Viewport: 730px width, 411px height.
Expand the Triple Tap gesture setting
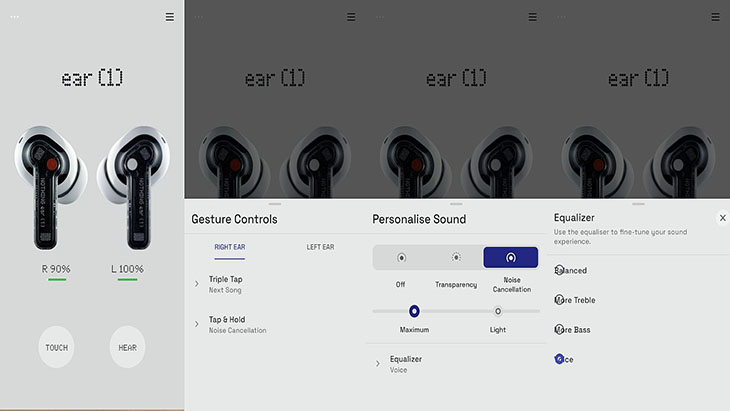pos(275,284)
